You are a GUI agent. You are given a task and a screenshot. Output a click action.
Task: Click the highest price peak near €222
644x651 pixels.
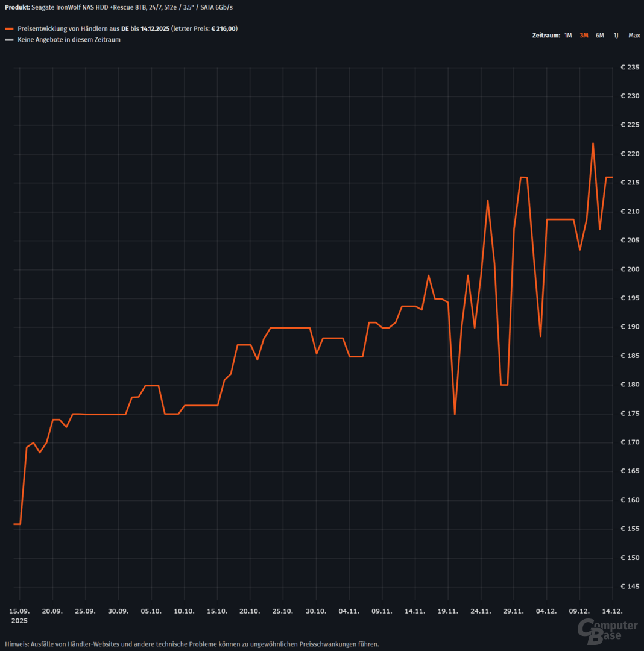[593, 143]
